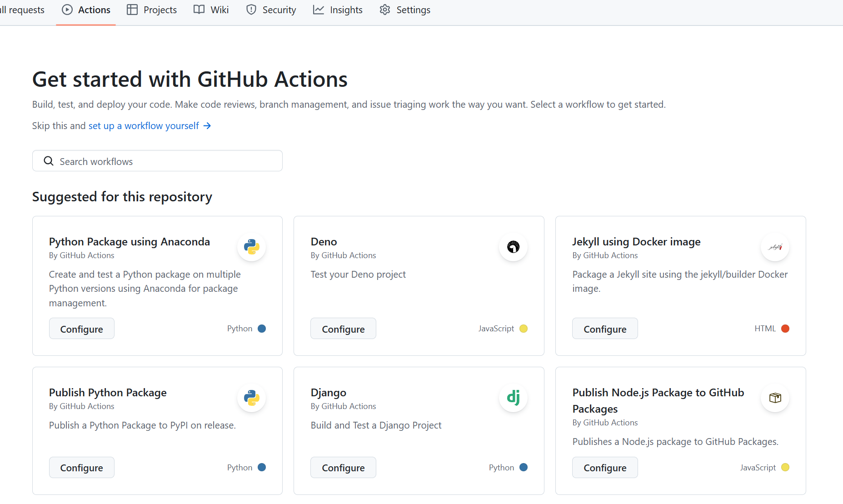The width and height of the screenshot is (843, 504).
Task: Click the Django dj logo icon
Action: (513, 398)
